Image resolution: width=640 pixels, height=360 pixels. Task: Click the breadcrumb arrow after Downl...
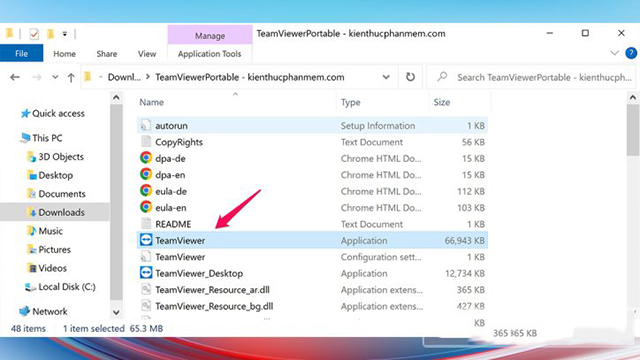pyautogui.click(x=148, y=77)
